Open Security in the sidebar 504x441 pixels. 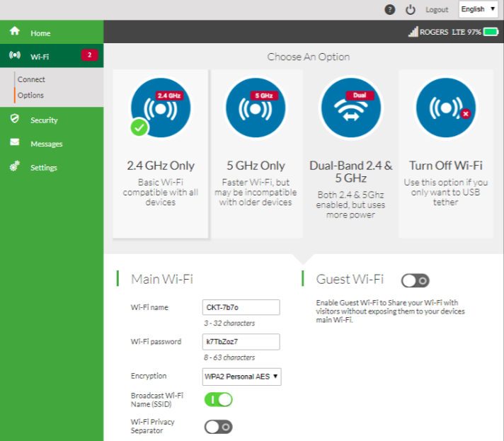pos(52,120)
